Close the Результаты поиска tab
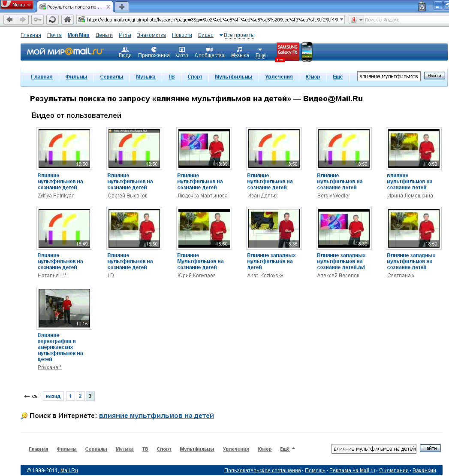Viewport: 449px width, 476px height. [x=108, y=7]
